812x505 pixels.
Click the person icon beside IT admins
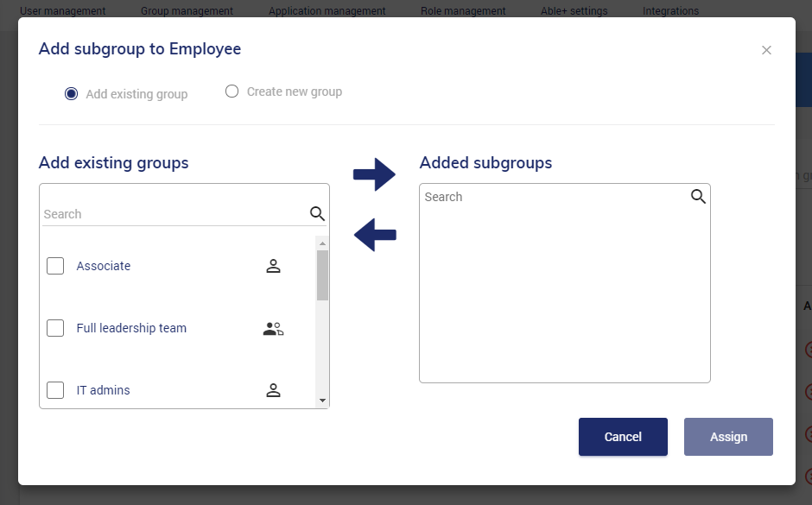pyautogui.click(x=273, y=390)
